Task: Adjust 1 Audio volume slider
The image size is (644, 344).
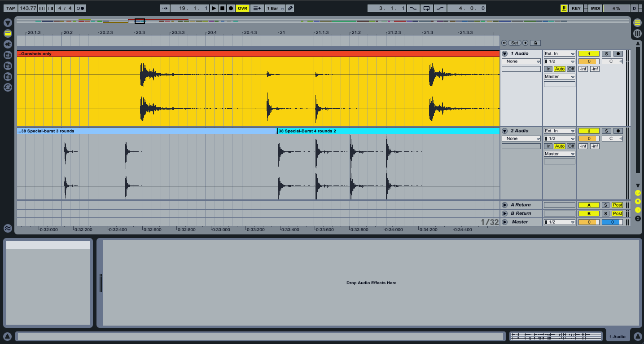Action: [x=588, y=61]
